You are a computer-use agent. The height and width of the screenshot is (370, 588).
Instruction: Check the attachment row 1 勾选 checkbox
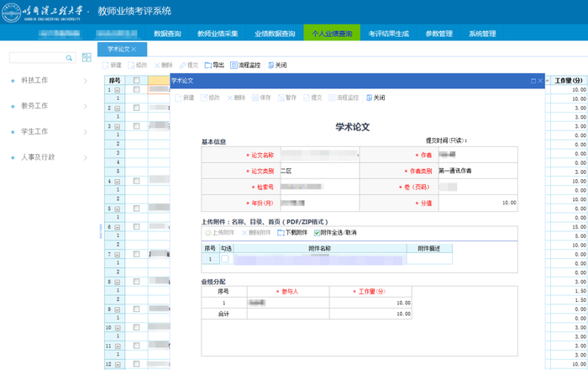point(225,260)
